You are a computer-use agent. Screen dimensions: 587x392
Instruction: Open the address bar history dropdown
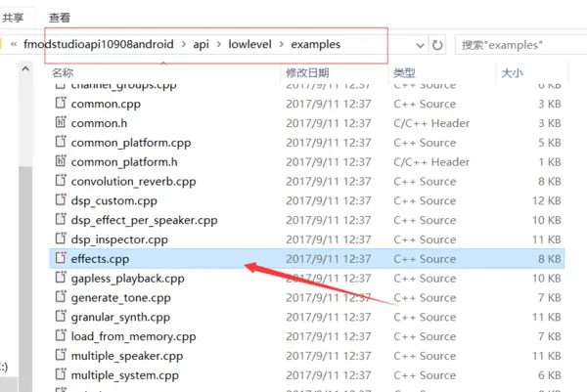(x=420, y=45)
